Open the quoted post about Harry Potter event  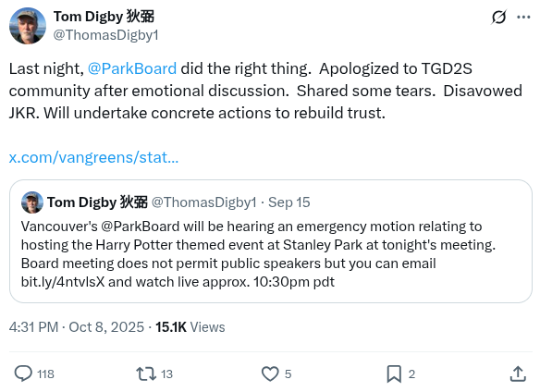[271, 241]
